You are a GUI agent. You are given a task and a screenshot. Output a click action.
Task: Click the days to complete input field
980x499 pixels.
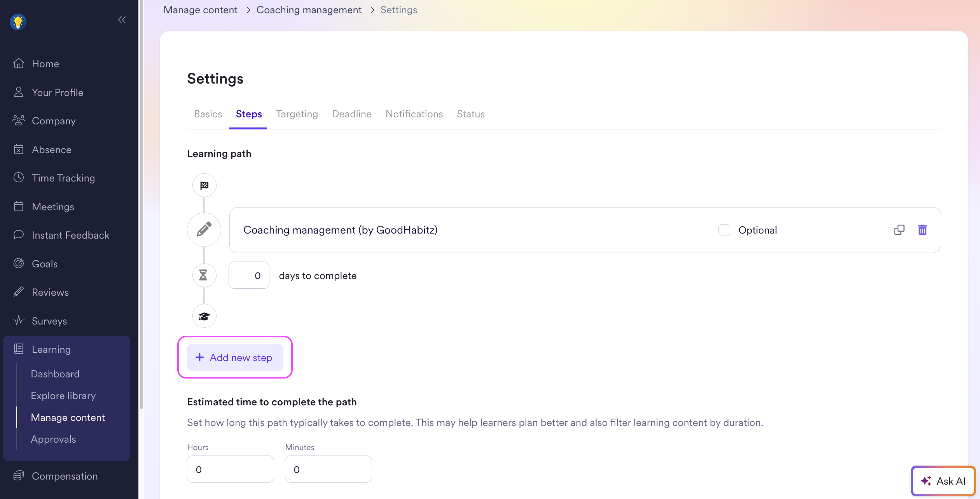click(x=249, y=275)
